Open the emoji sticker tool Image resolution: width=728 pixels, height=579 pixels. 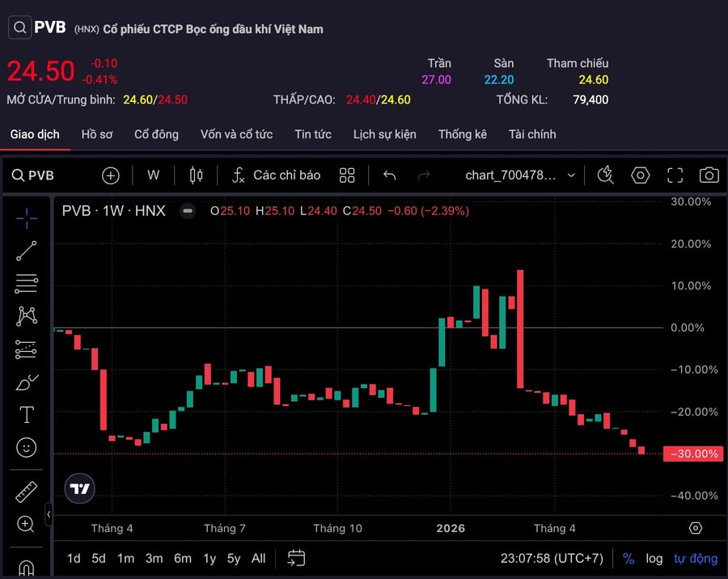(27, 448)
